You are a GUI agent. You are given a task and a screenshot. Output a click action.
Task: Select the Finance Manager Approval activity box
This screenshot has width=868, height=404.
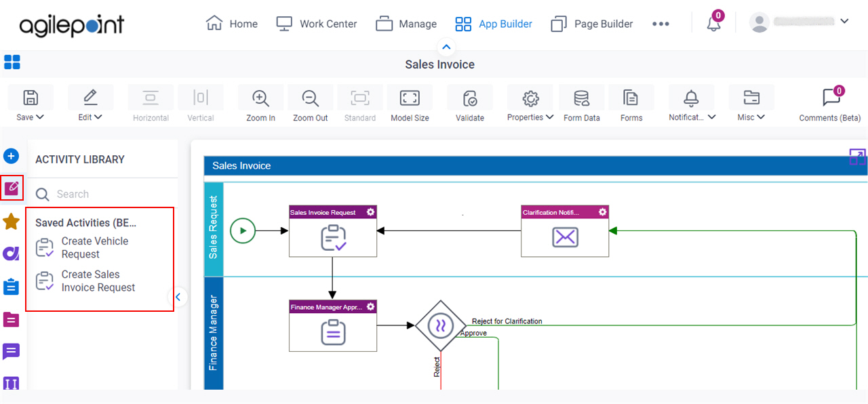pyautogui.click(x=333, y=325)
